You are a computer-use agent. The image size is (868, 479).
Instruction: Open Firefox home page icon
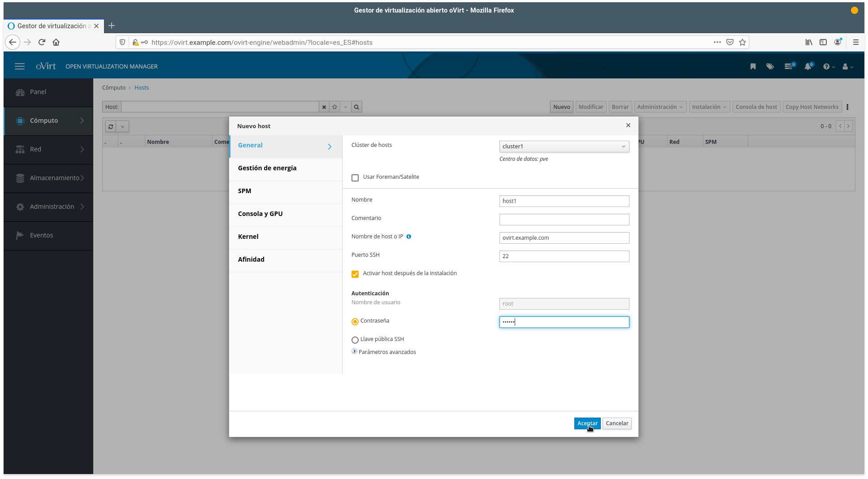56,42
